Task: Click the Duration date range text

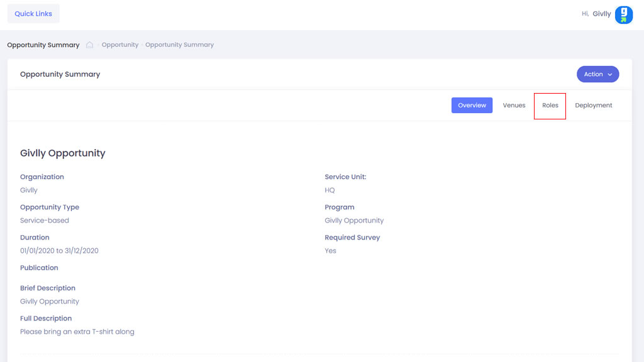Action: coord(59,251)
